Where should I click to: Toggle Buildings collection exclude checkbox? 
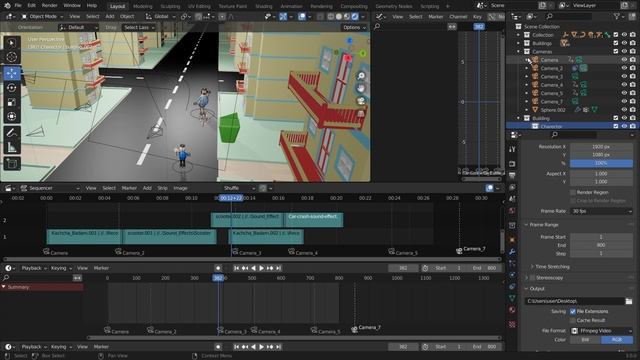coord(616,43)
